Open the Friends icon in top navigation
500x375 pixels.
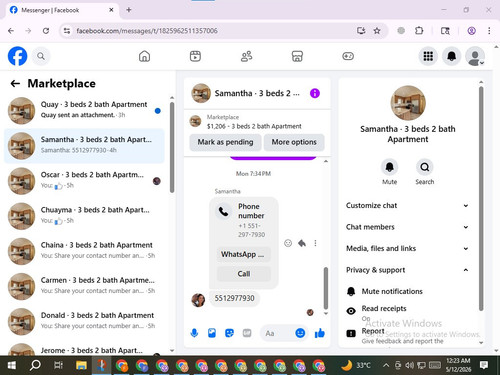(246, 56)
